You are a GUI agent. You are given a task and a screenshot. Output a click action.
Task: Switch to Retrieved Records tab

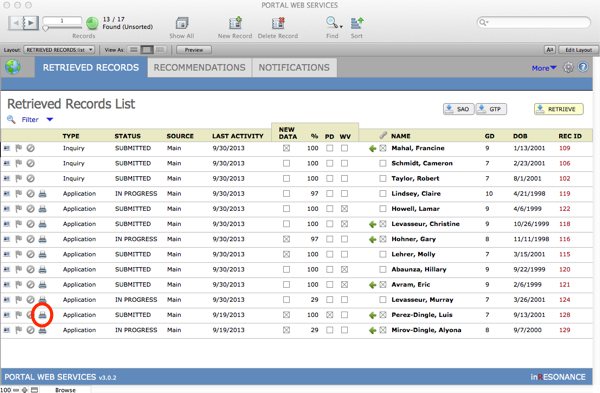click(x=91, y=67)
